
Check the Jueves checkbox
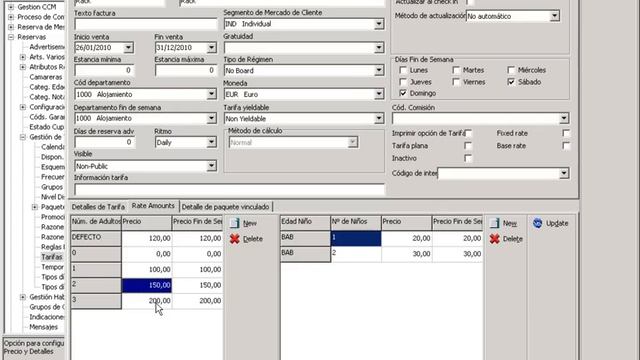(x=403, y=82)
